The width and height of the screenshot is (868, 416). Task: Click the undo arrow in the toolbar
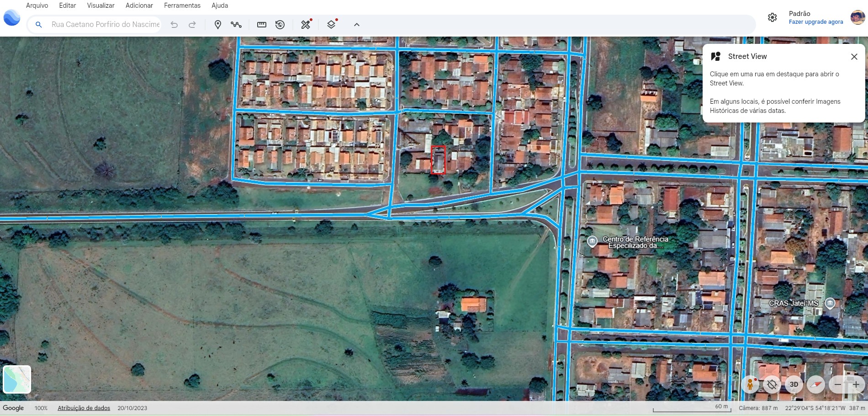click(x=174, y=25)
